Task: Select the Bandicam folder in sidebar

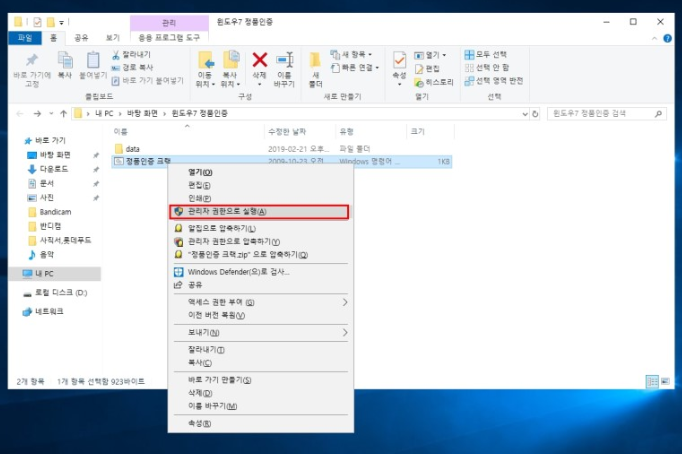Action: click(x=50, y=212)
